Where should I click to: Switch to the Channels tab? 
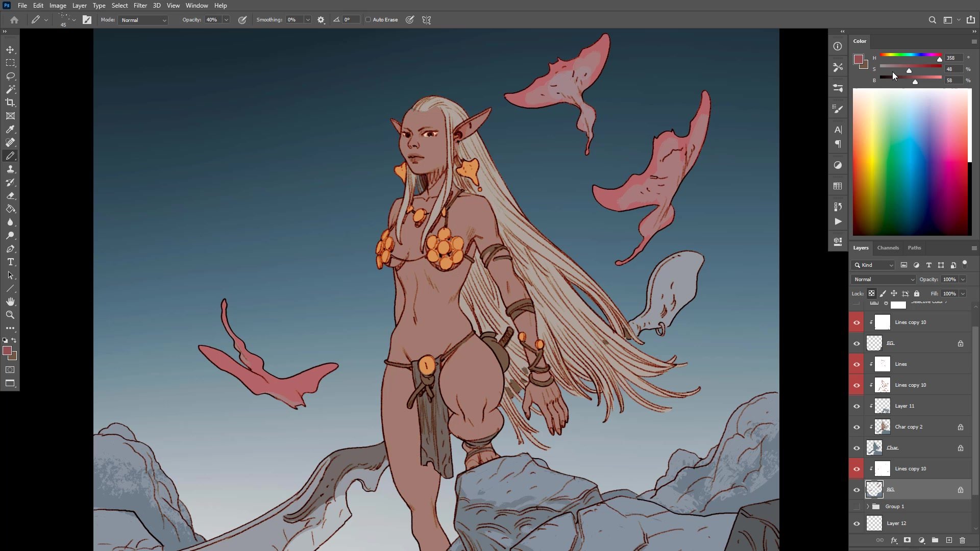click(x=888, y=248)
